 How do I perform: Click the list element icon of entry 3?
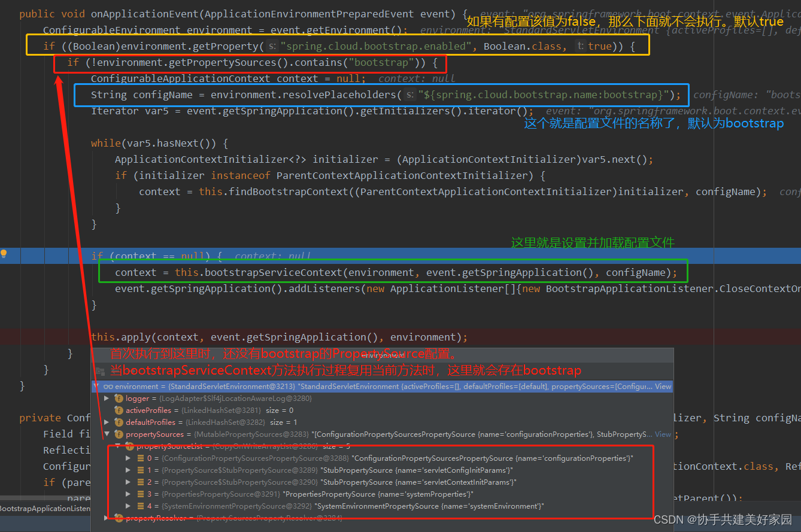tap(141, 494)
